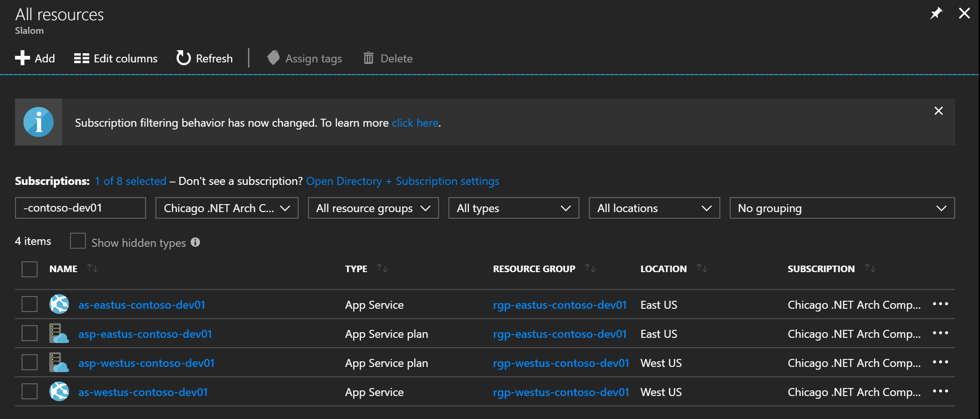Image resolution: width=980 pixels, height=419 pixels.
Task: Expand the All resource groups dropdown
Action: (373, 208)
